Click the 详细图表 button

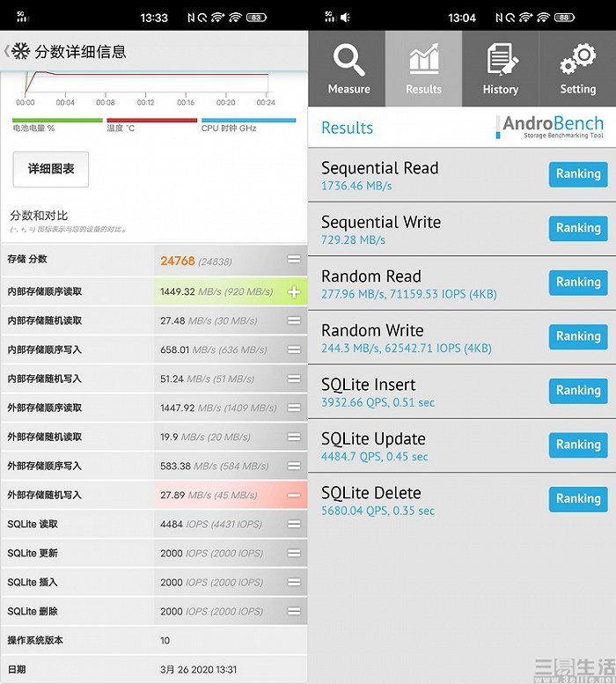tap(51, 169)
